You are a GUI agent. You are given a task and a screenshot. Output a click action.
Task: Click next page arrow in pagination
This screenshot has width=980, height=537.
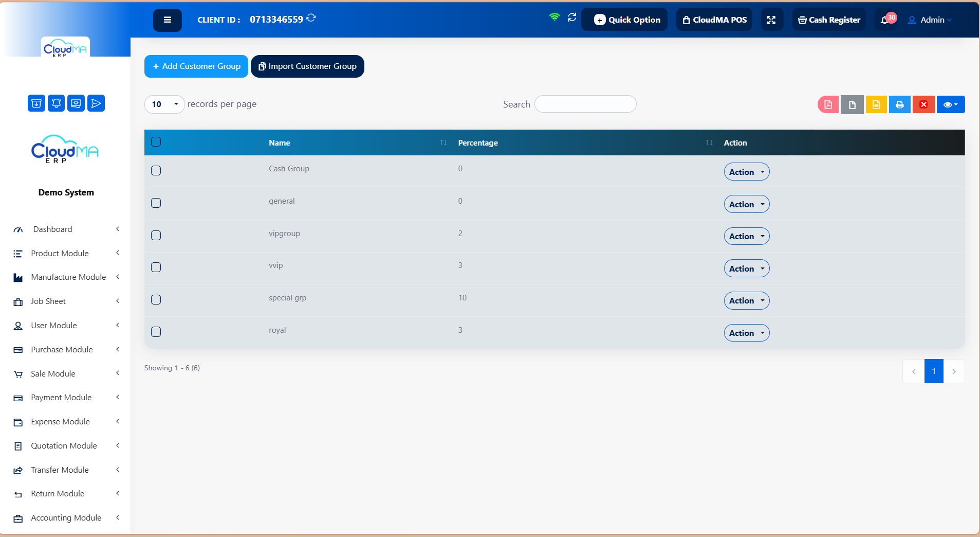[954, 371]
